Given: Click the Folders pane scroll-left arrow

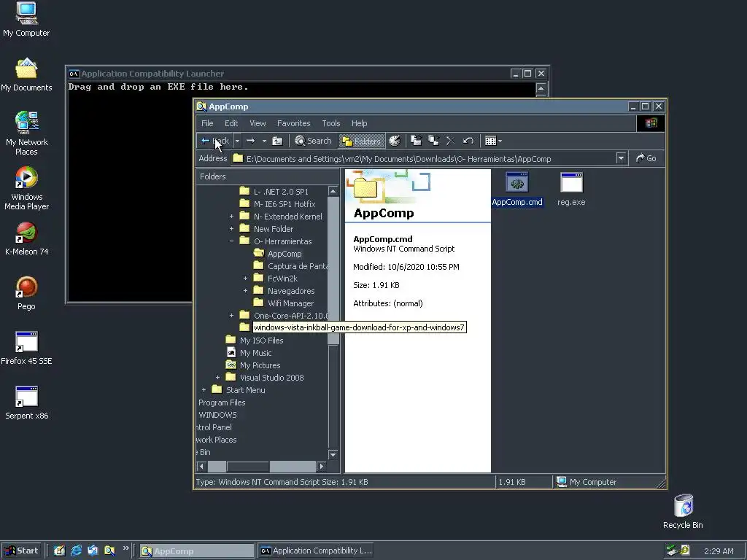Looking at the screenshot, I should click(202, 466).
